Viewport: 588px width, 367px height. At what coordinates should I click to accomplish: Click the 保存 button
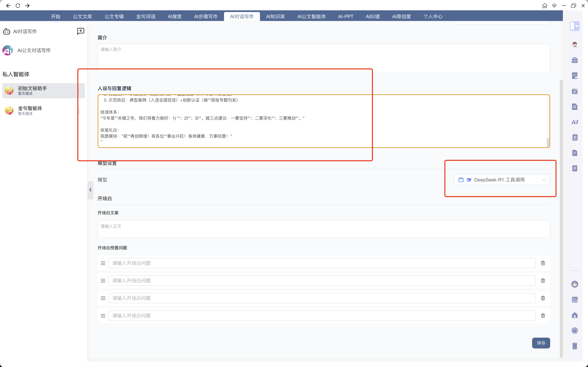541,343
